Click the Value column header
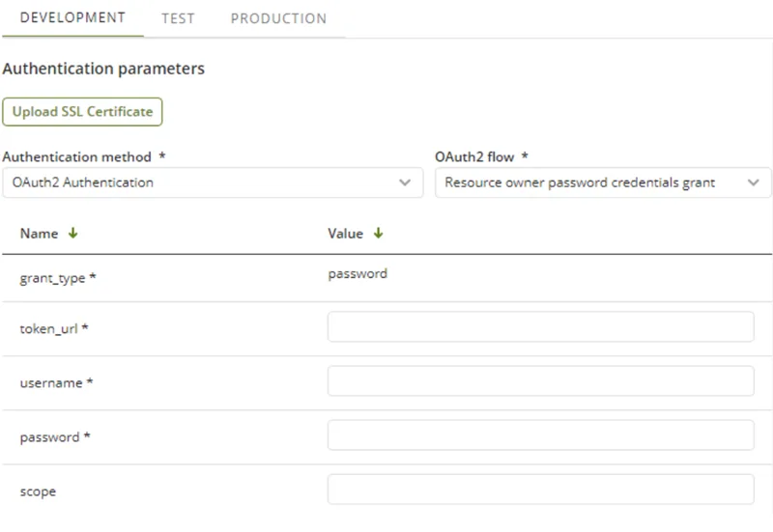Image resolution: width=773 pixels, height=532 pixels. click(x=346, y=234)
